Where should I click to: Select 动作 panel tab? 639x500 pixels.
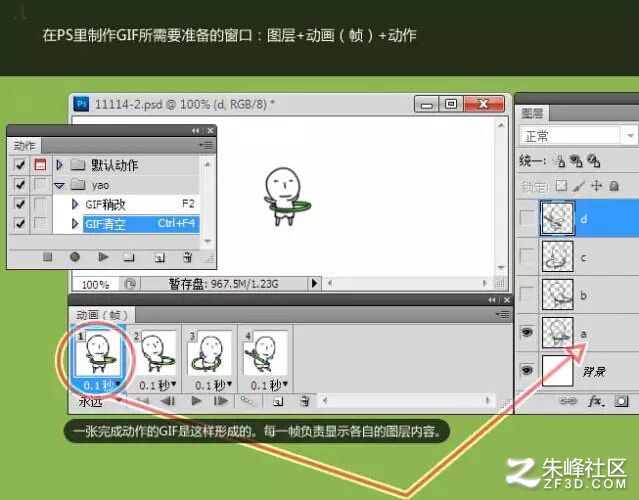pos(24,145)
